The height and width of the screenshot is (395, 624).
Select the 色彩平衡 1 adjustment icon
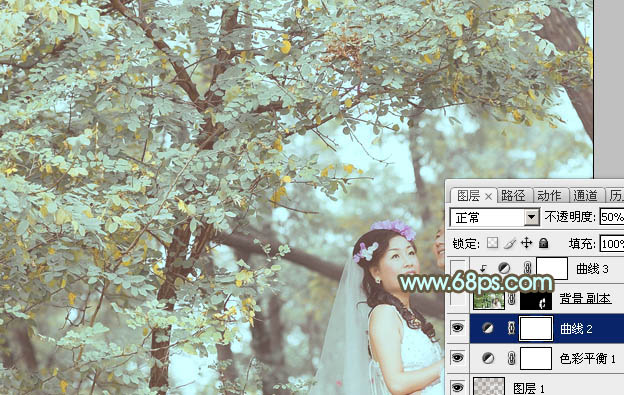(488, 358)
